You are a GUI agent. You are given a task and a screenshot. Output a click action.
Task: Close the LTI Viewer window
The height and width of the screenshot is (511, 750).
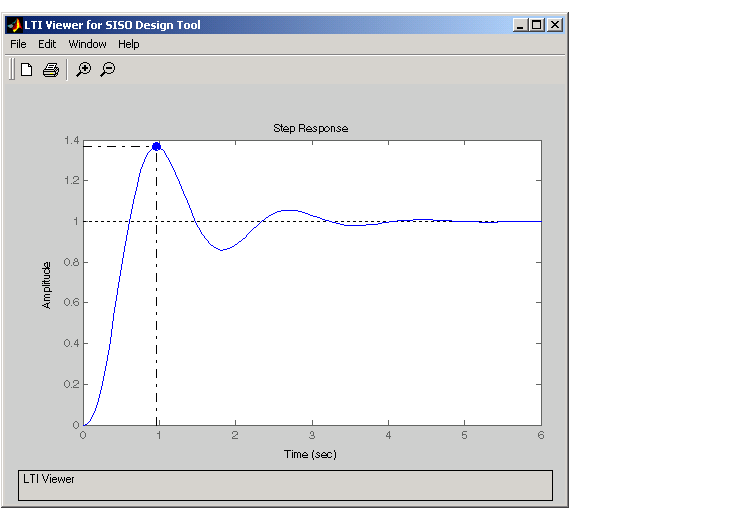pos(554,25)
